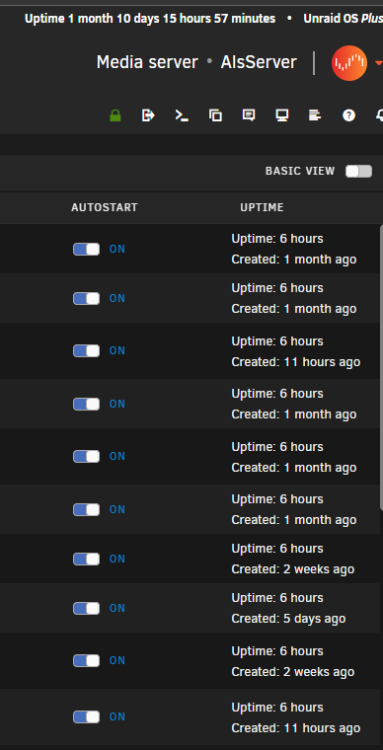Click the logout icon in the toolbar

pyautogui.click(x=149, y=115)
